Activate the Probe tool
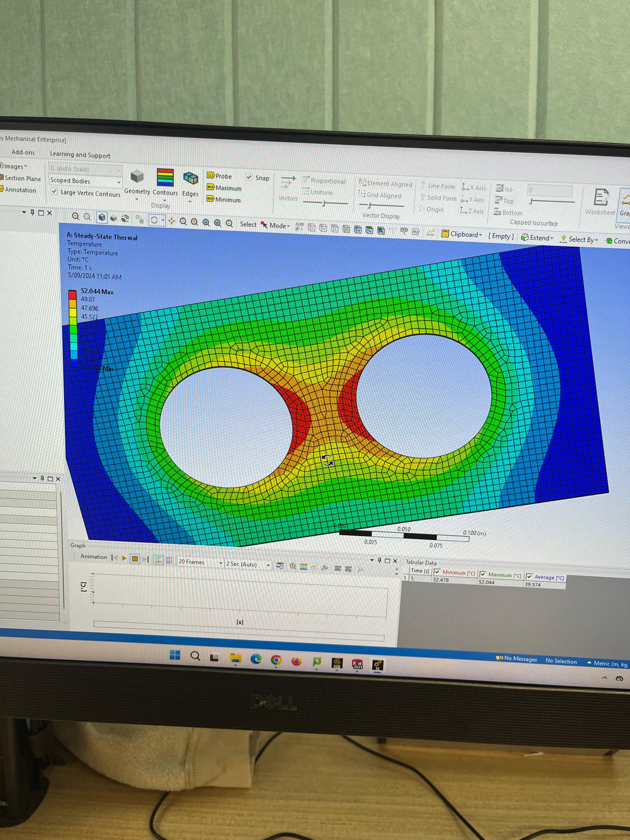Image resolution: width=630 pixels, height=840 pixels. click(x=219, y=176)
